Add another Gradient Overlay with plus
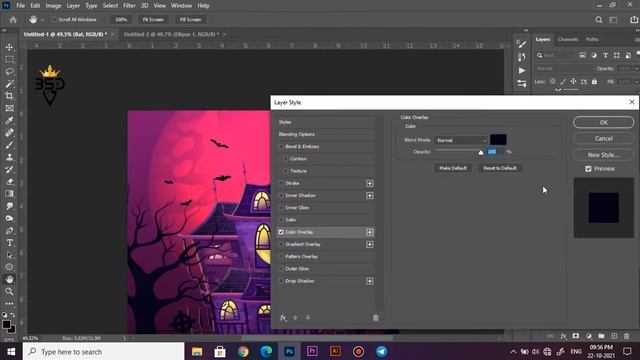This screenshot has width=640, height=360. (x=369, y=244)
